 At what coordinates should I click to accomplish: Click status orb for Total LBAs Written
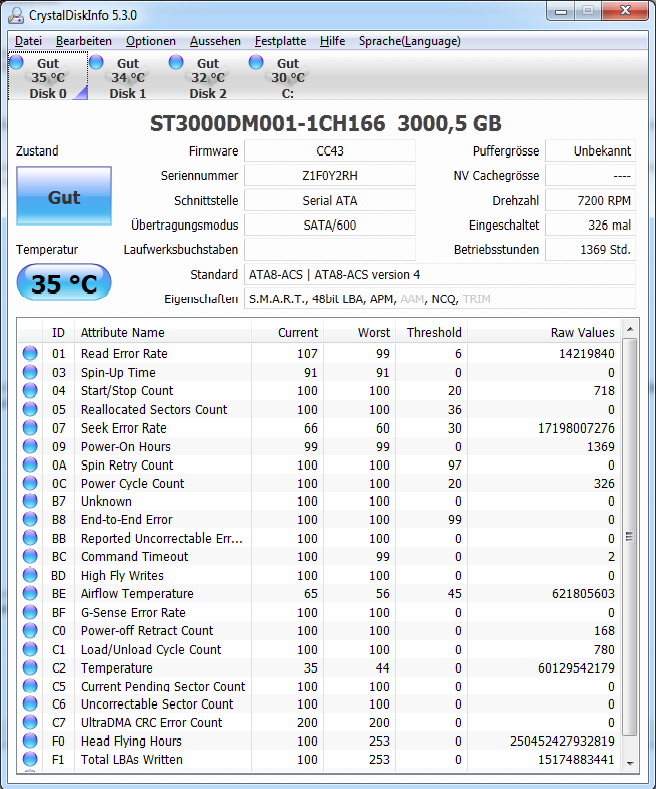point(30,759)
